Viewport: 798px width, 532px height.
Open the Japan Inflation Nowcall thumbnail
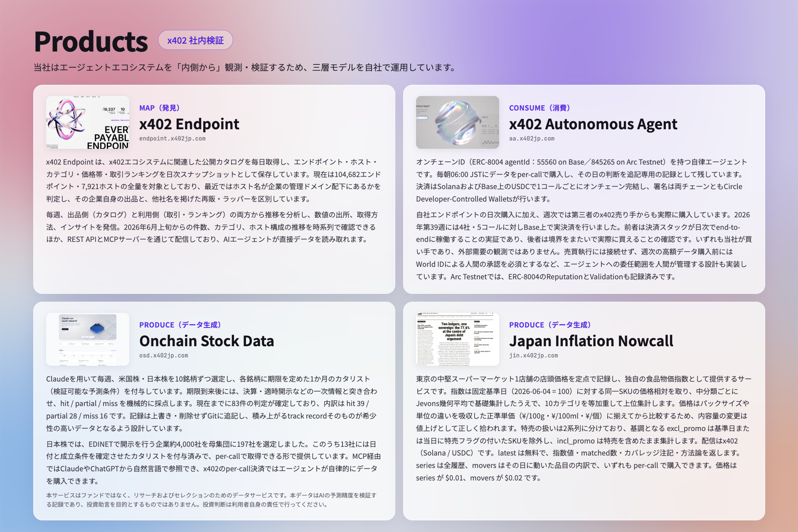[x=458, y=339]
